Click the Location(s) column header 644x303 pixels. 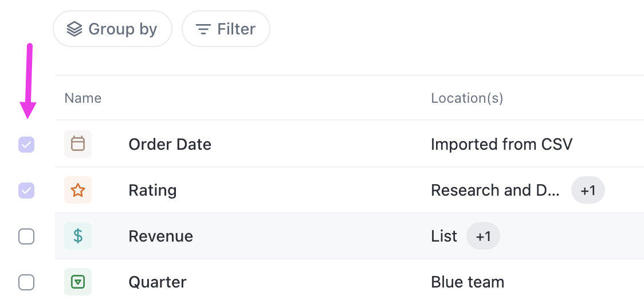coord(467,98)
